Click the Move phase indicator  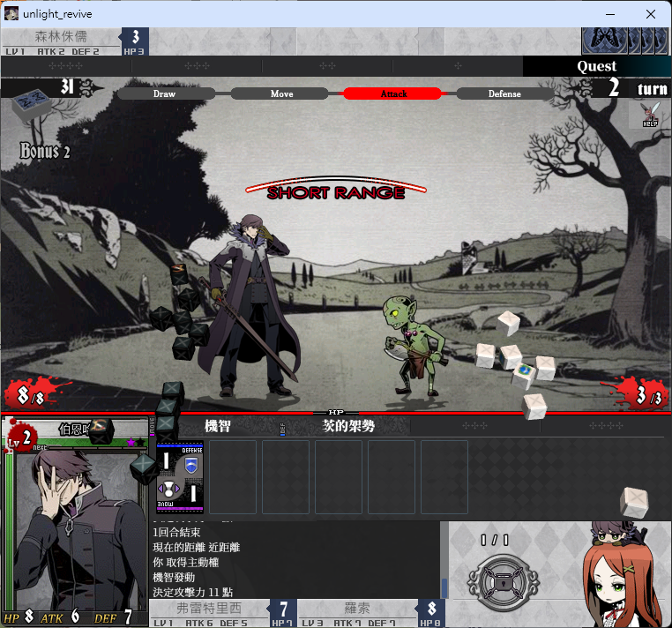[280, 93]
